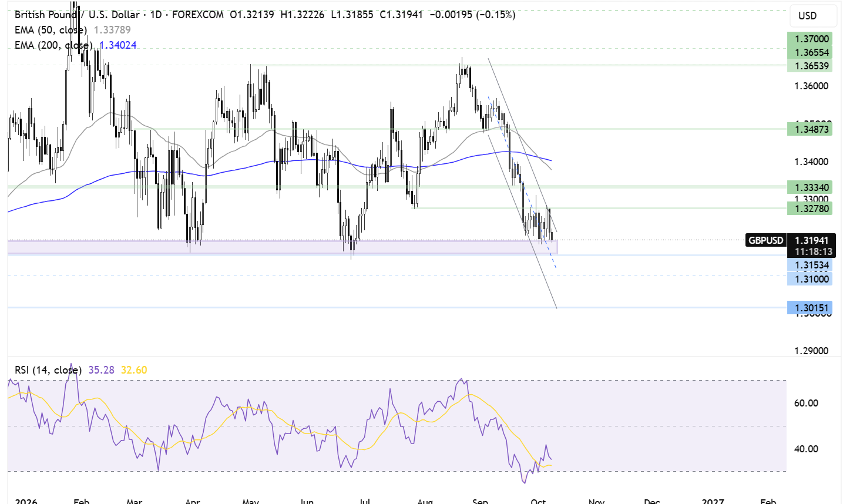Select the RSI 60.00 axis label

tap(806, 403)
